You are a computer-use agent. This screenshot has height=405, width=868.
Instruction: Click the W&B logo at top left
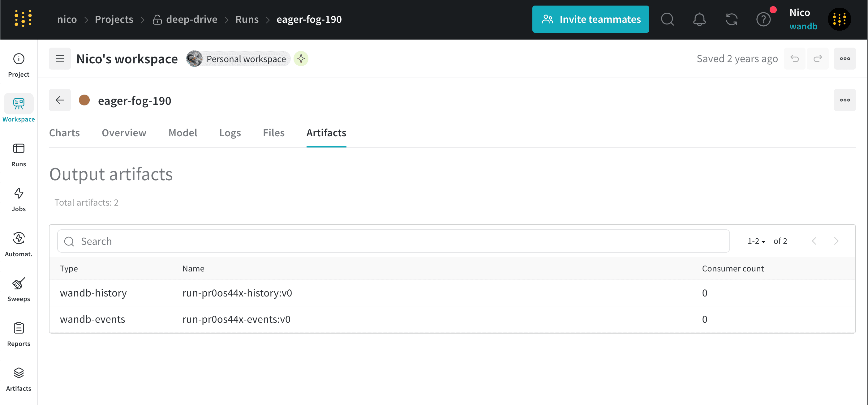click(x=23, y=18)
